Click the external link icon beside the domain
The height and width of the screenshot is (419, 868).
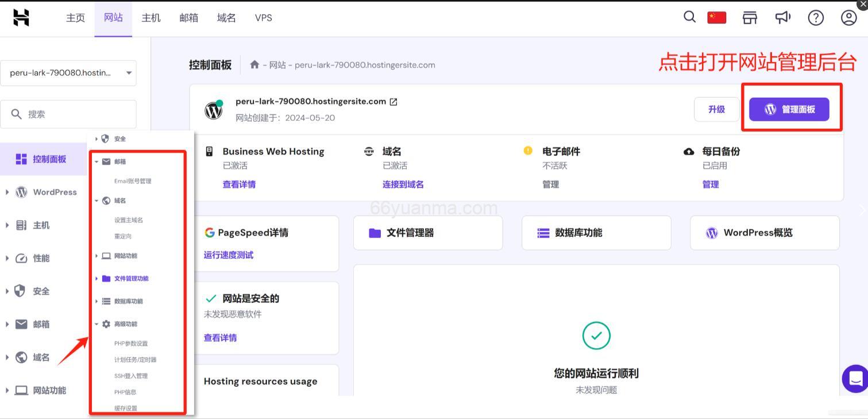393,101
